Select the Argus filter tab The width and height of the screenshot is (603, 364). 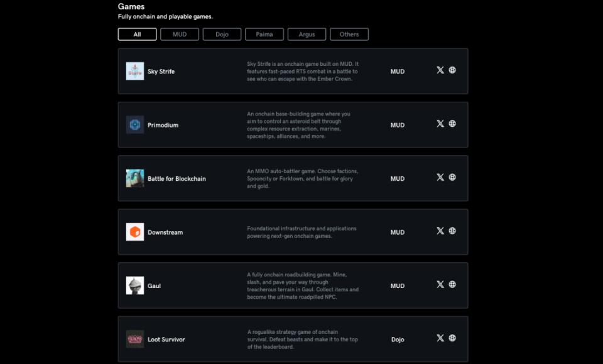307,35
